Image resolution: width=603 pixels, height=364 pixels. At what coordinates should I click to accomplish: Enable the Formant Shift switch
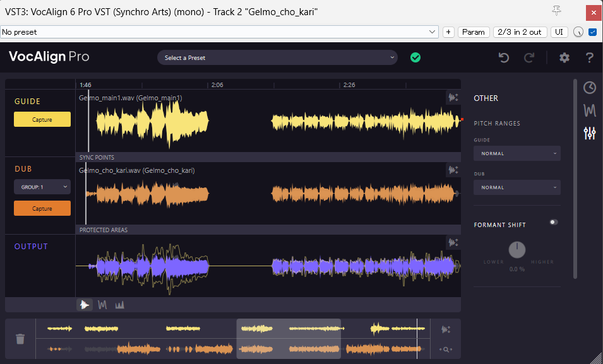554,222
